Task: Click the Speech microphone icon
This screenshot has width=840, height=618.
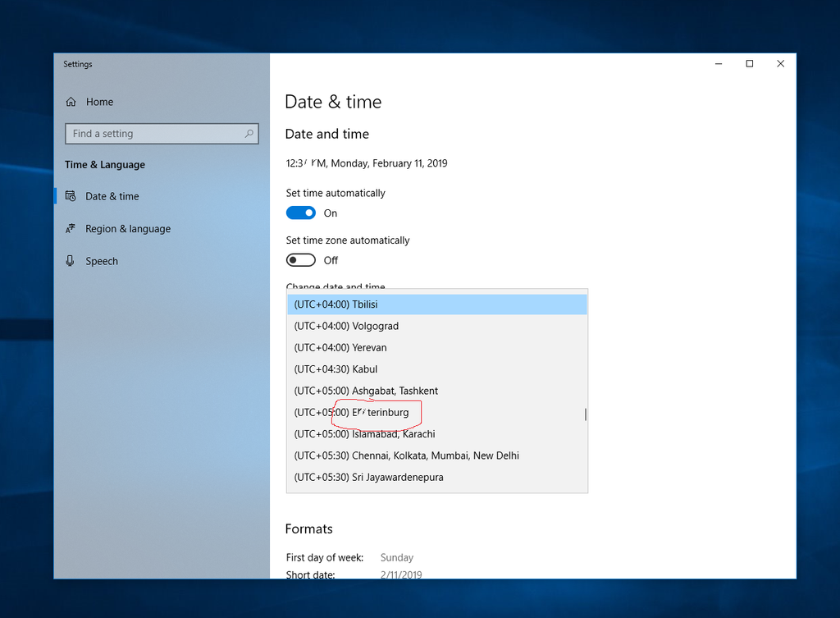Action: point(71,261)
